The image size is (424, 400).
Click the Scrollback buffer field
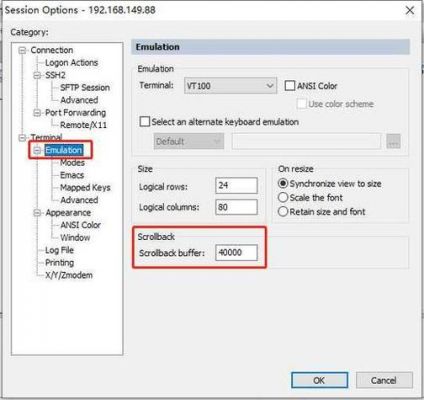coord(236,253)
